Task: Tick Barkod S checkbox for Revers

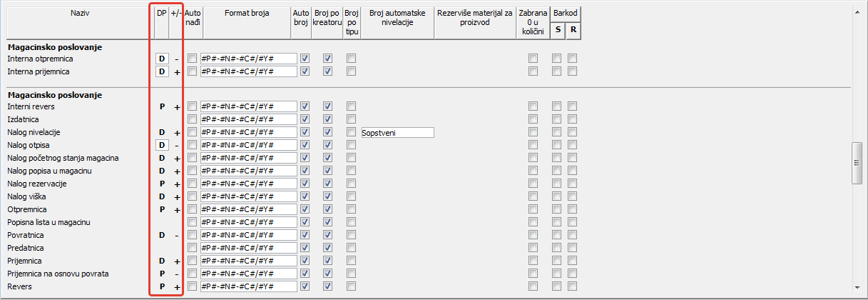Action: click(557, 286)
